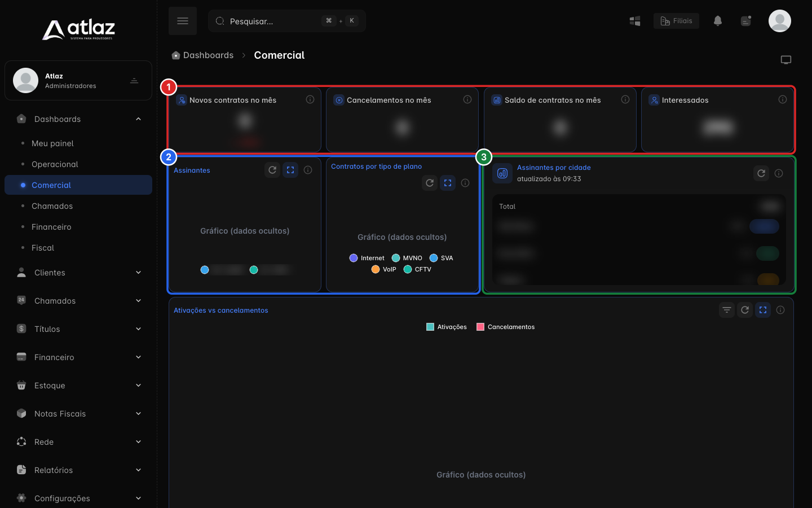The height and width of the screenshot is (508, 812).
Task: Refresh Ativações vs cancelamentos chart
Action: click(745, 310)
